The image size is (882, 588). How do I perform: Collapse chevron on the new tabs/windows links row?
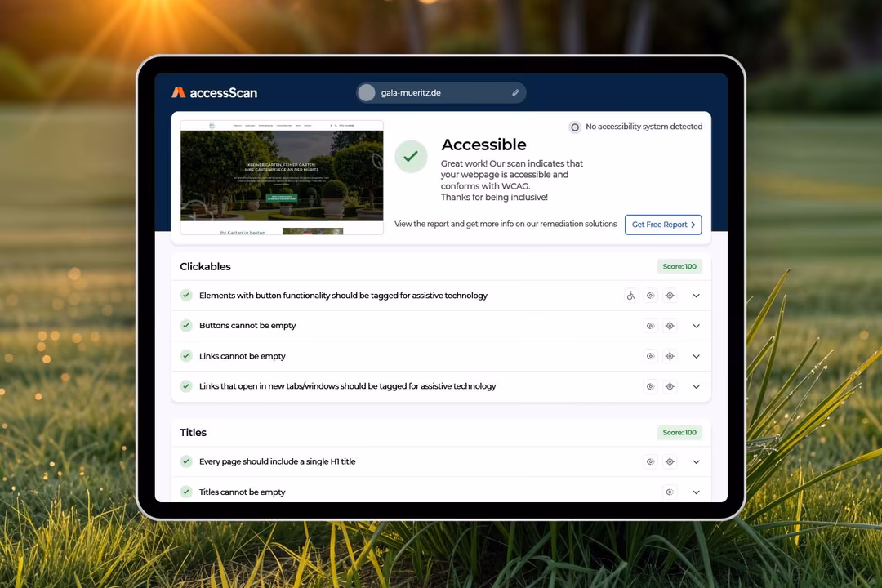point(696,386)
